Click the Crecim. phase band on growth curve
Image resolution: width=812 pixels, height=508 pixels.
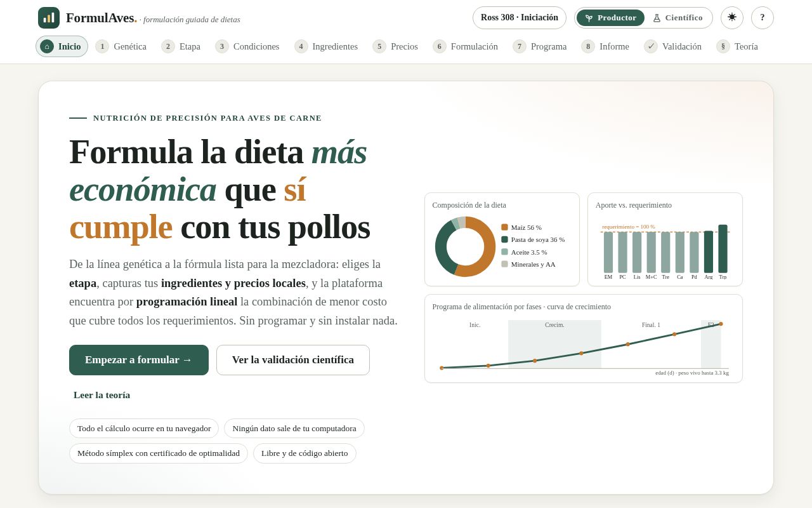[x=554, y=344]
